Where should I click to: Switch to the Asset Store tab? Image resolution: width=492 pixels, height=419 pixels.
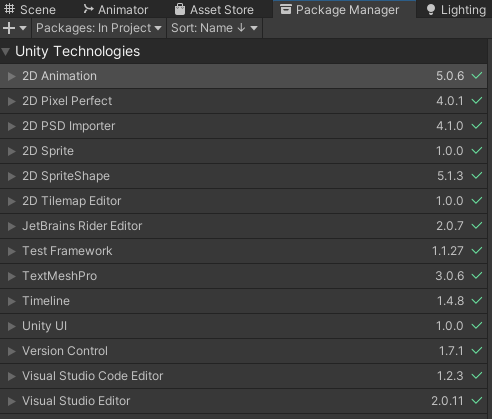(214, 9)
